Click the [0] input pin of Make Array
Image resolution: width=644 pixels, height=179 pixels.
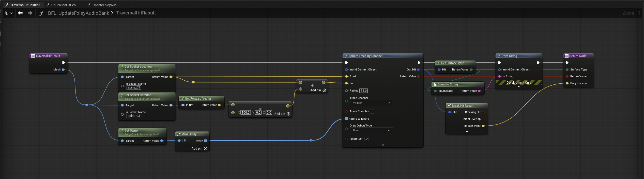click(x=179, y=140)
